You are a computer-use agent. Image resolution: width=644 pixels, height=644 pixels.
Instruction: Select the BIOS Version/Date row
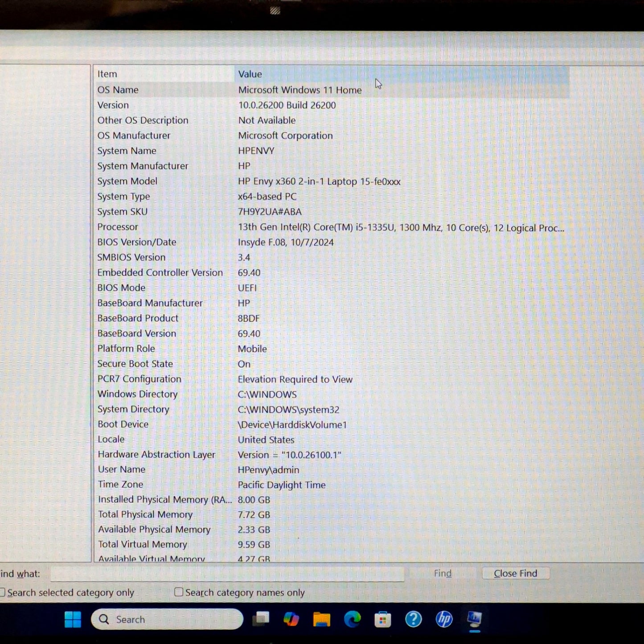(x=332, y=242)
